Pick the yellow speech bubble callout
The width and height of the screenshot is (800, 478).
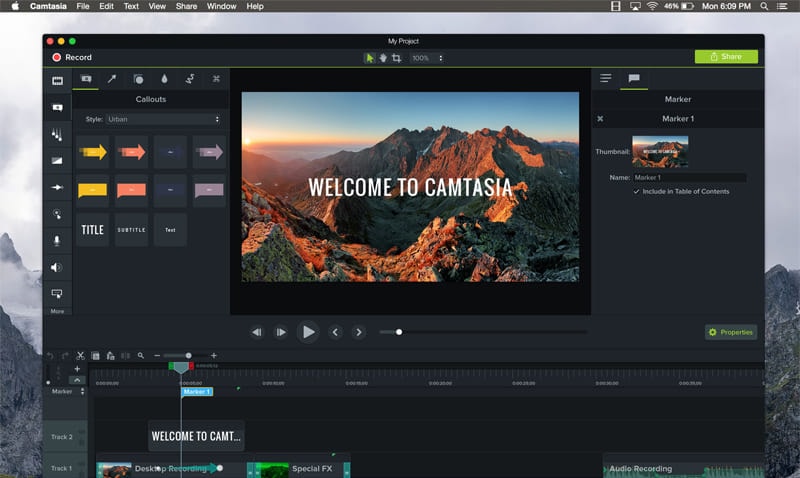pyautogui.click(x=93, y=190)
